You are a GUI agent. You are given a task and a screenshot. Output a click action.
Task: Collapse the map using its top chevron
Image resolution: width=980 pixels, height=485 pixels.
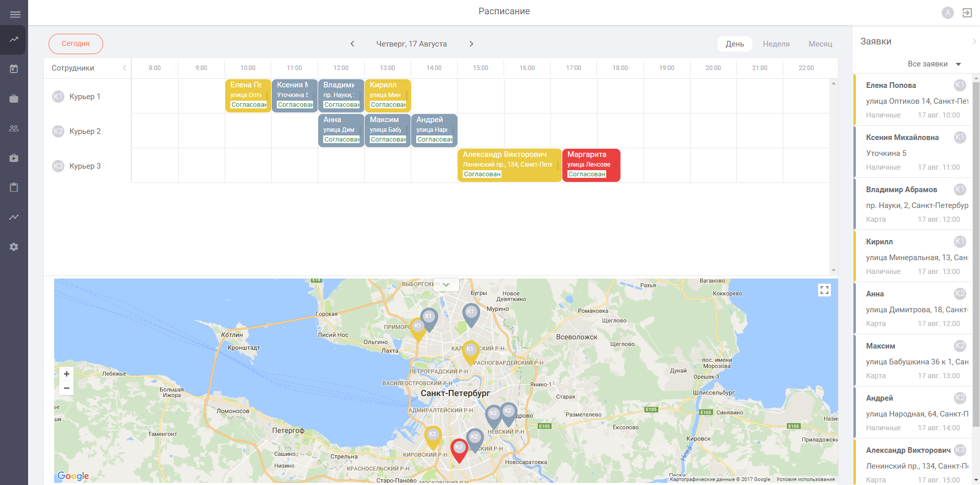pyautogui.click(x=446, y=285)
